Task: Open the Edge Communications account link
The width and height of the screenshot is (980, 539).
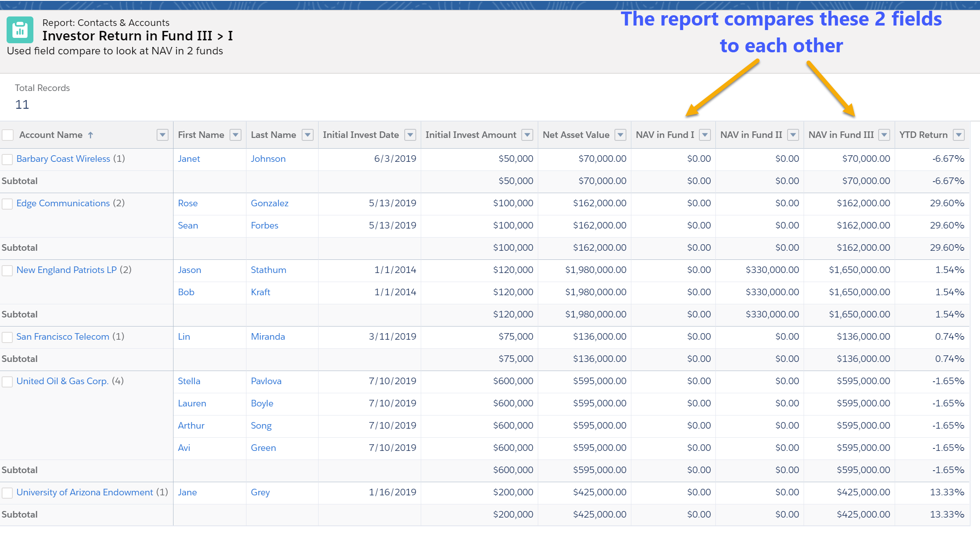Action: coord(63,203)
